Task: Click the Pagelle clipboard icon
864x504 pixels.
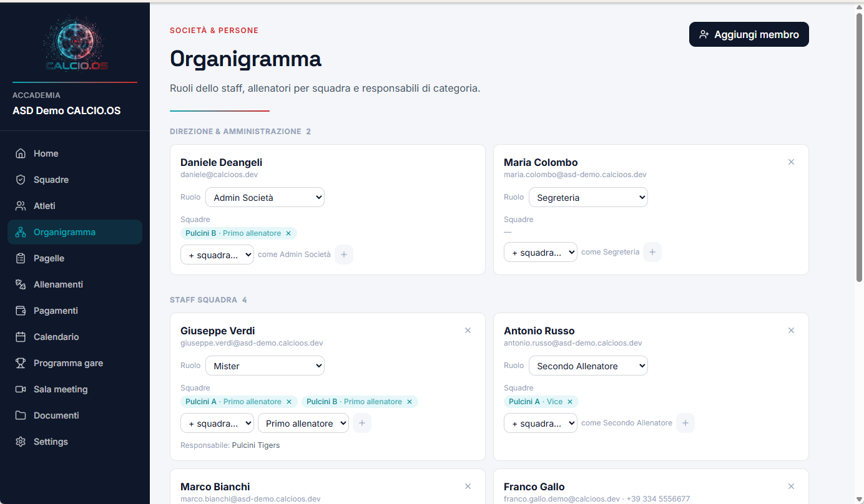Action: coord(21,258)
